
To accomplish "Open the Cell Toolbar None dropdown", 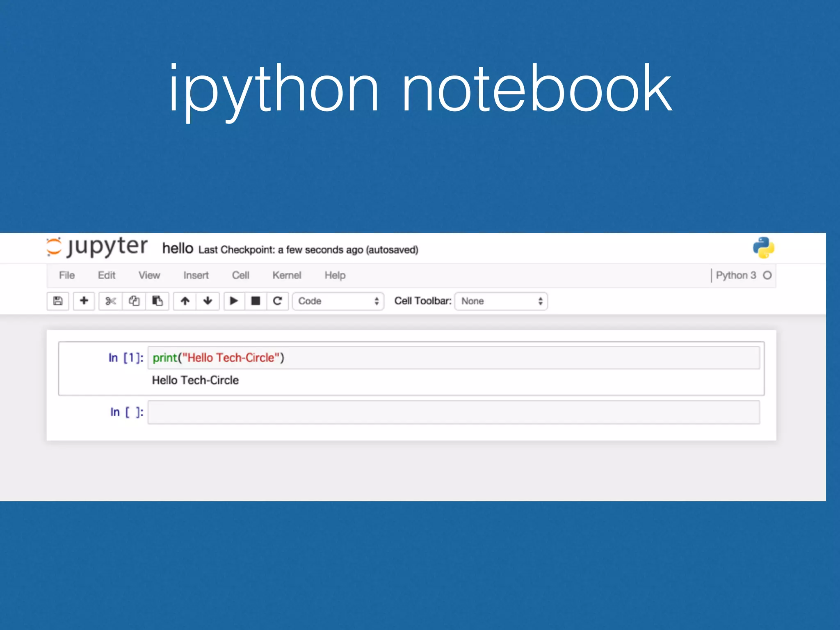I will [x=501, y=301].
